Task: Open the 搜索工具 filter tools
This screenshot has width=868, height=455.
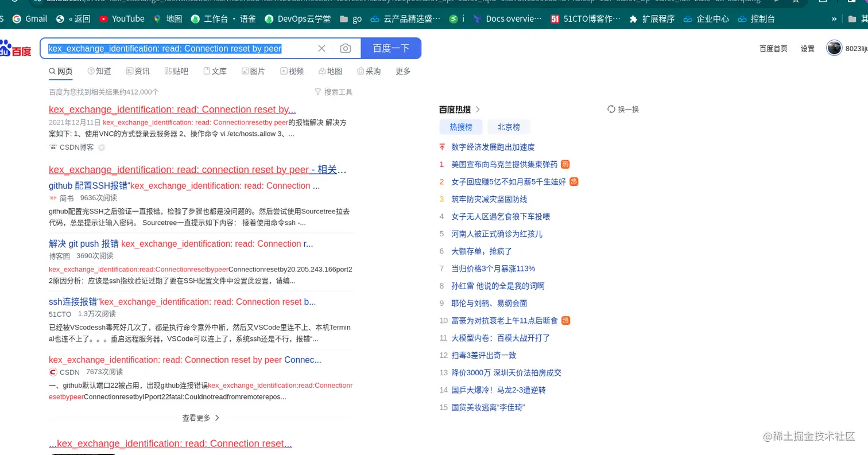Action: point(334,92)
